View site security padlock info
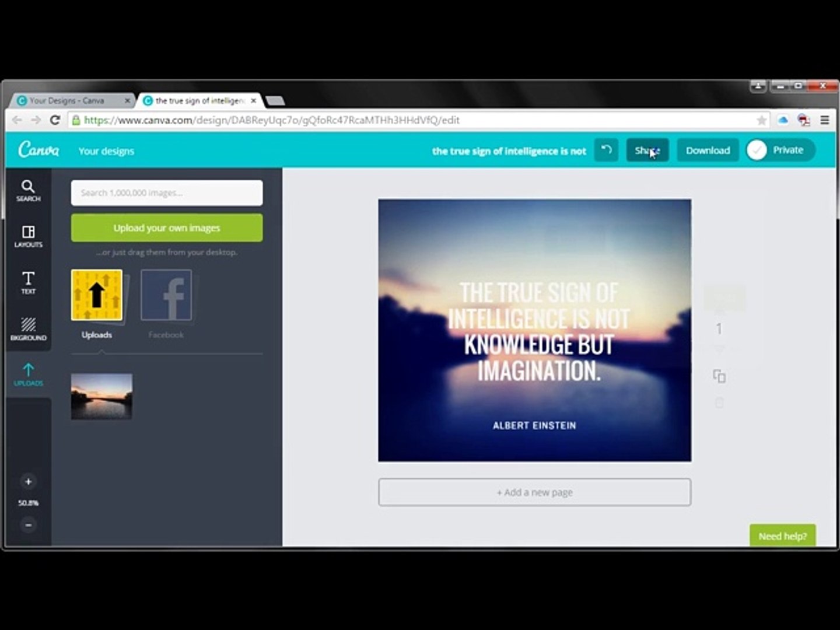Image resolution: width=840 pixels, height=630 pixels. (x=76, y=120)
